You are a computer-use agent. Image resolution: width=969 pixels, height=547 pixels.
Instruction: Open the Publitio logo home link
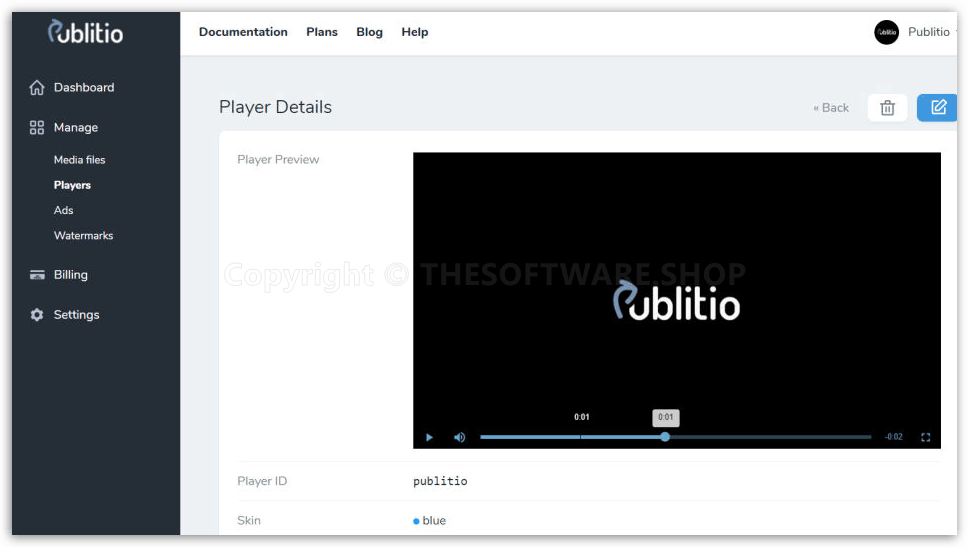tap(85, 32)
